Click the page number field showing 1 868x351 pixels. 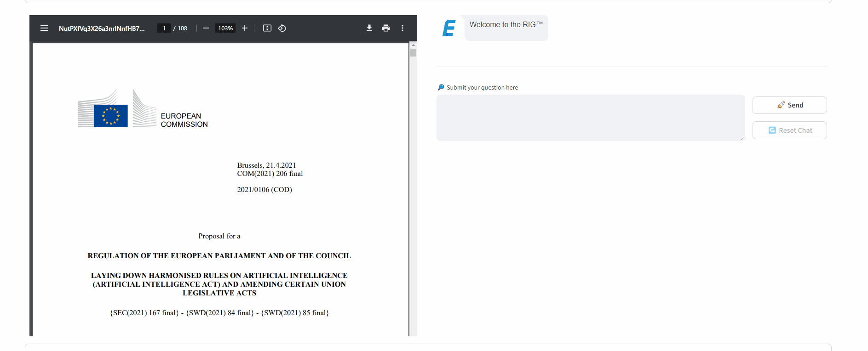pyautogui.click(x=164, y=28)
